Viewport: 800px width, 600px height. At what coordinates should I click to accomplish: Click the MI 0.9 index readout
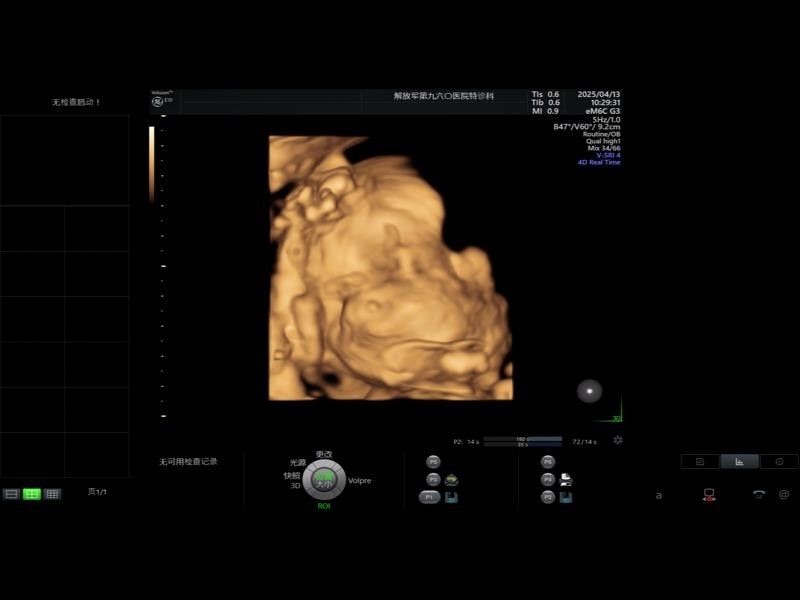[x=545, y=111]
